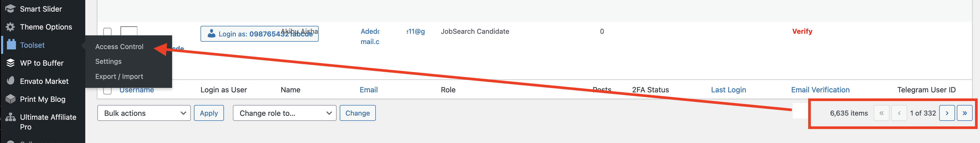Click the Change role button
The width and height of the screenshot is (980, 143).
click(357, 113)
